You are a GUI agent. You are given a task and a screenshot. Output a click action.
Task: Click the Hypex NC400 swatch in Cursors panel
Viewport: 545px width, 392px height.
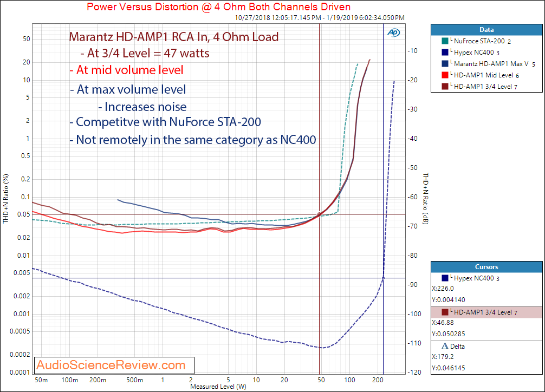point(445,278)
